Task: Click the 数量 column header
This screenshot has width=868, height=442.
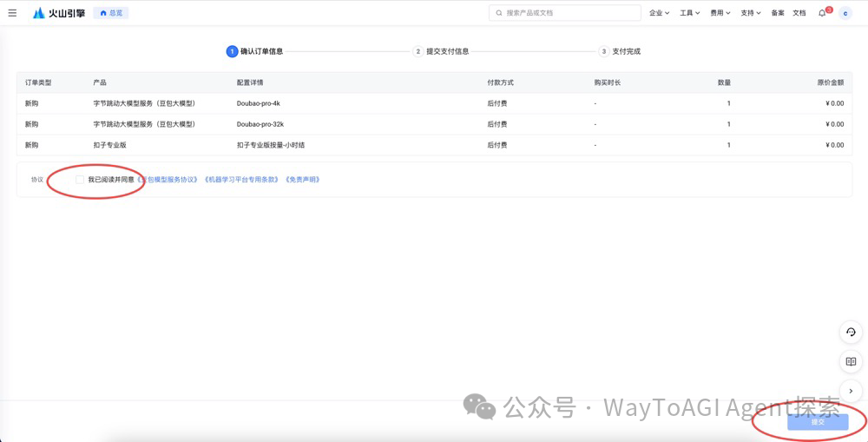Action: [x=724, y=82]
